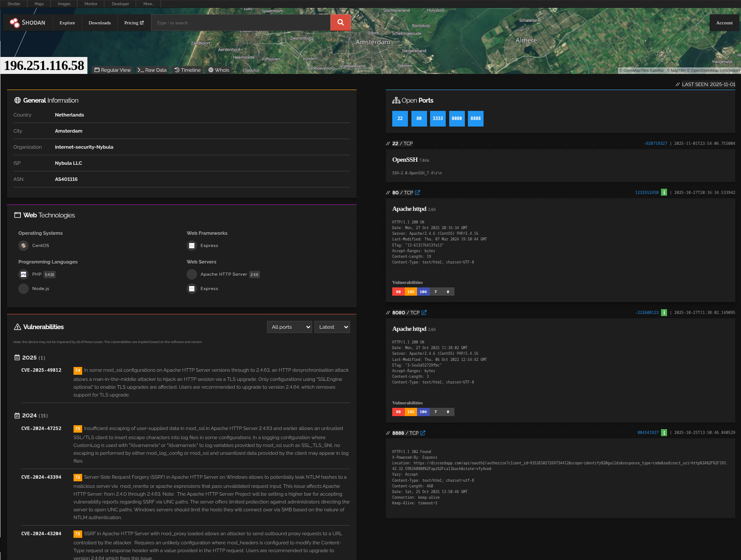Jump to open port 3333
The image size is (741, 560).
437,119
